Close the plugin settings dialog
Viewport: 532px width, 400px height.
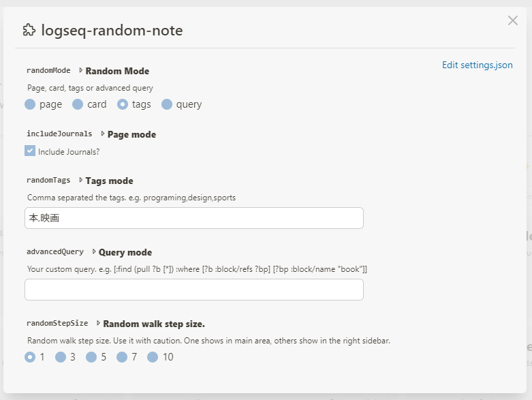pos(513,20)
